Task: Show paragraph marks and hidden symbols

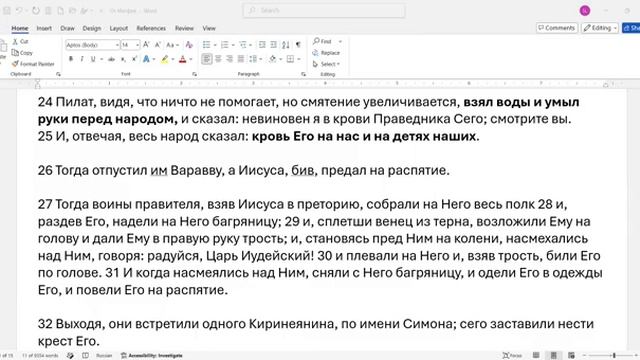Action: tap(298, 44)
